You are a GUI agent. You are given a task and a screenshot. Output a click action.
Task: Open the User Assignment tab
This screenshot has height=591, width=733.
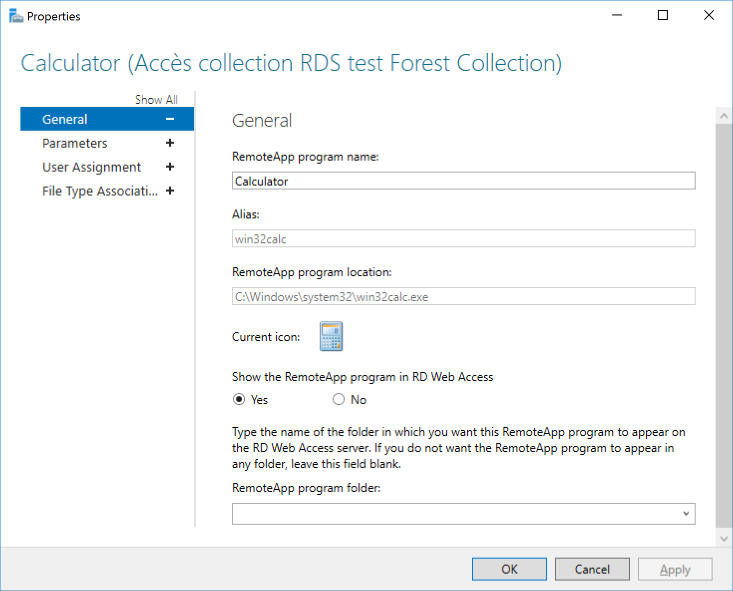[107, 167]
